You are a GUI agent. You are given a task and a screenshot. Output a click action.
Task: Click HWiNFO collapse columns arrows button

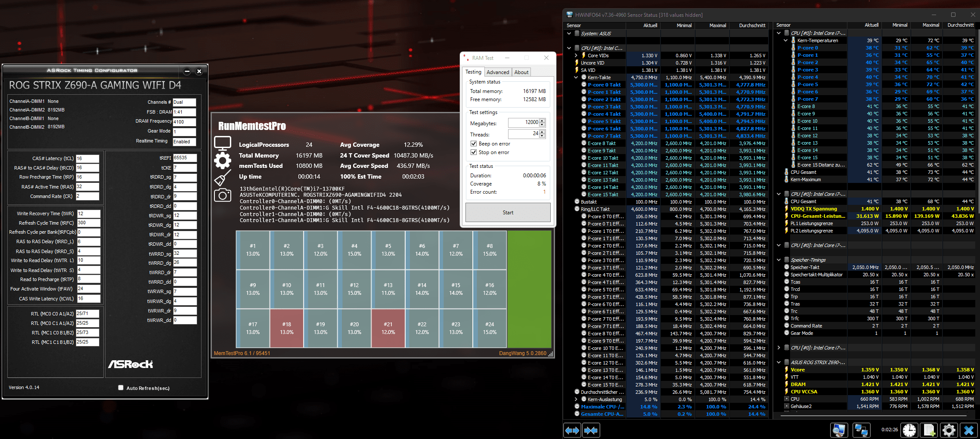click(x=591, y=430)
